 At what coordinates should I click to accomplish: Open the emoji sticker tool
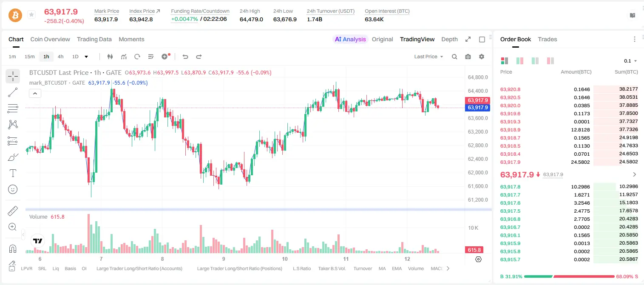pos(13,189)
